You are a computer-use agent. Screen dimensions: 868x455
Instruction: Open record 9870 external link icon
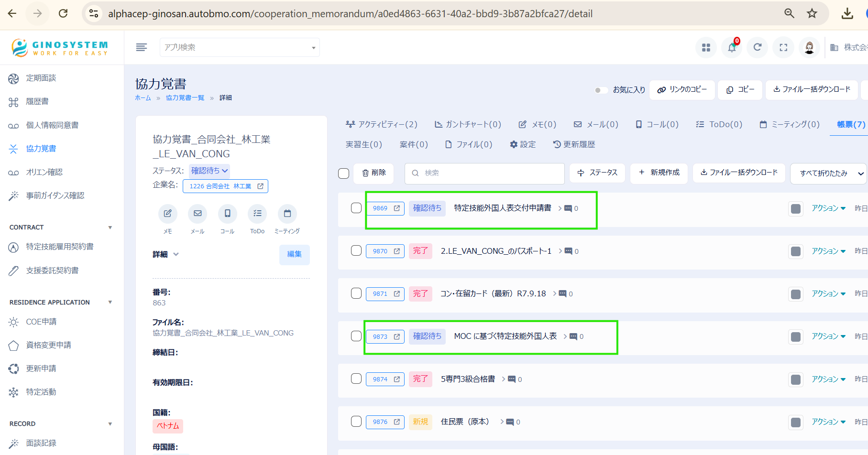point(397,251)
